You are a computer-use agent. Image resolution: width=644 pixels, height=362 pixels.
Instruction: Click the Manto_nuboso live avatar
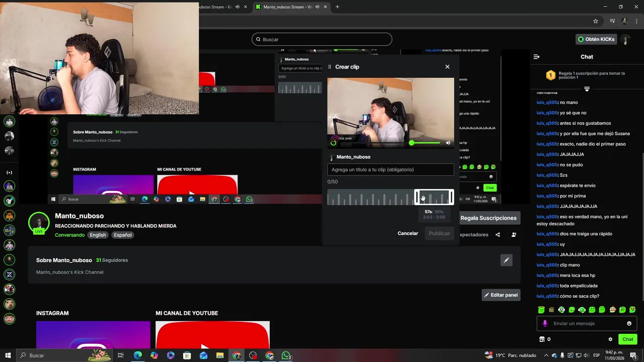(39, 223)
